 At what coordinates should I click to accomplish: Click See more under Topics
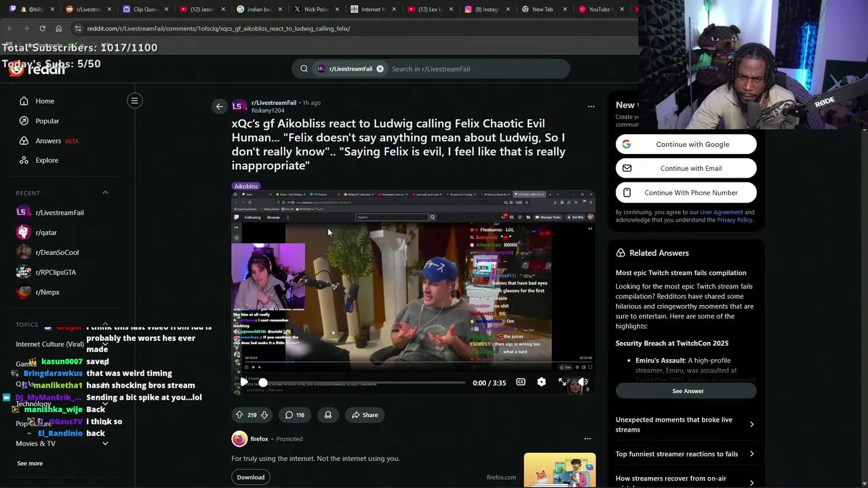(30, 463)
